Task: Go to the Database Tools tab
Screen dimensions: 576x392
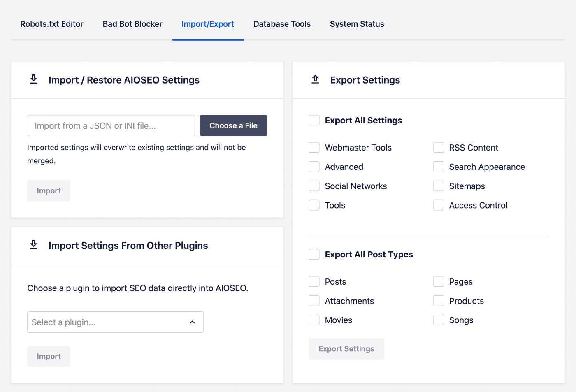Action: tap(282, 24)
